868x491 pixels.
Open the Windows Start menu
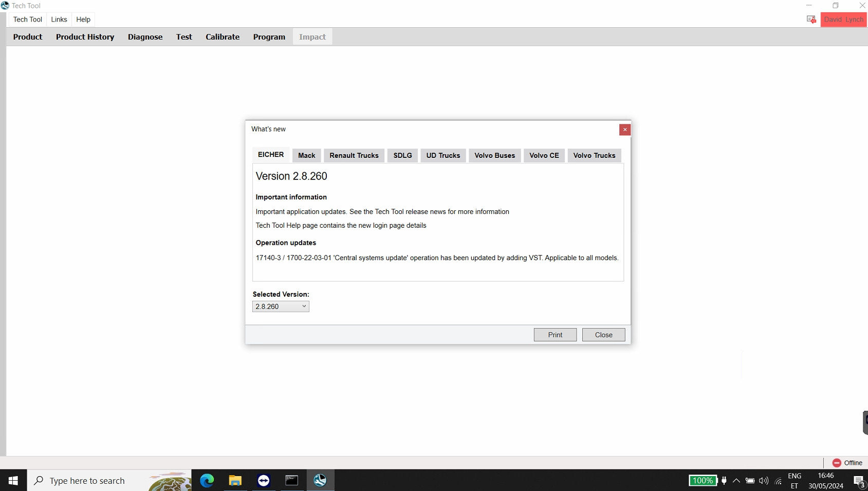coord(13,480)
